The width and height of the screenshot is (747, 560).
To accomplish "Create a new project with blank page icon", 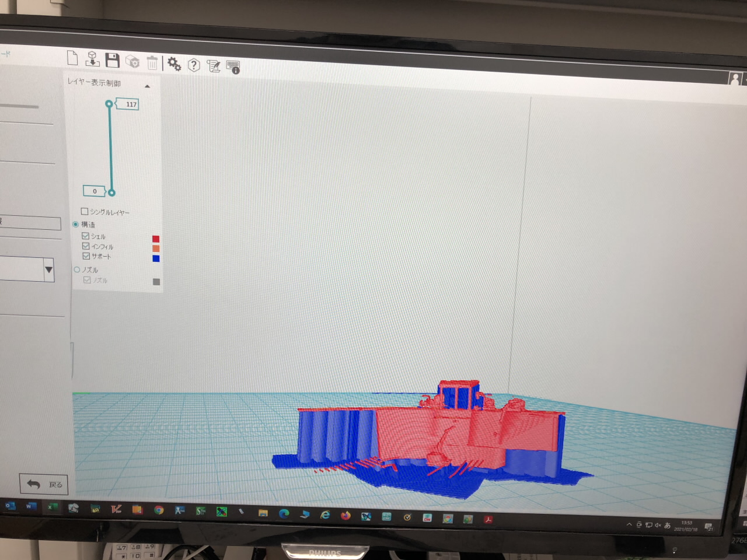I will 72,58.
